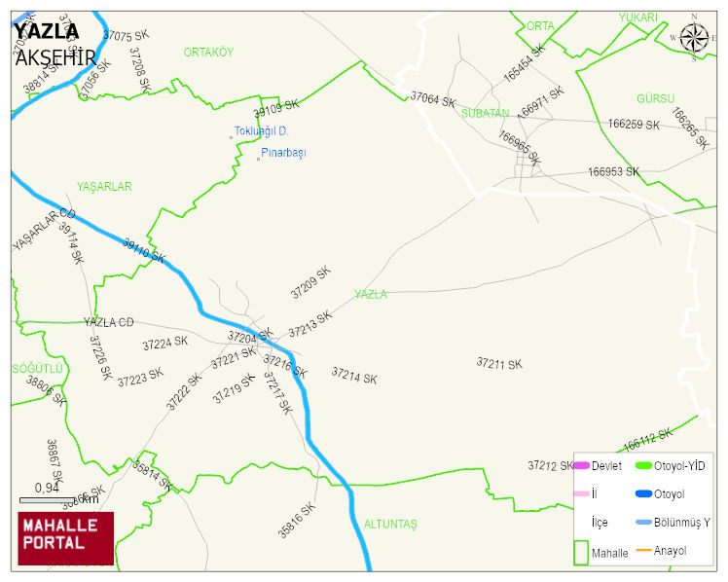Select the GÜRSU neighborhood label
The height and width of the screenshot is (582, 728).
655,98
